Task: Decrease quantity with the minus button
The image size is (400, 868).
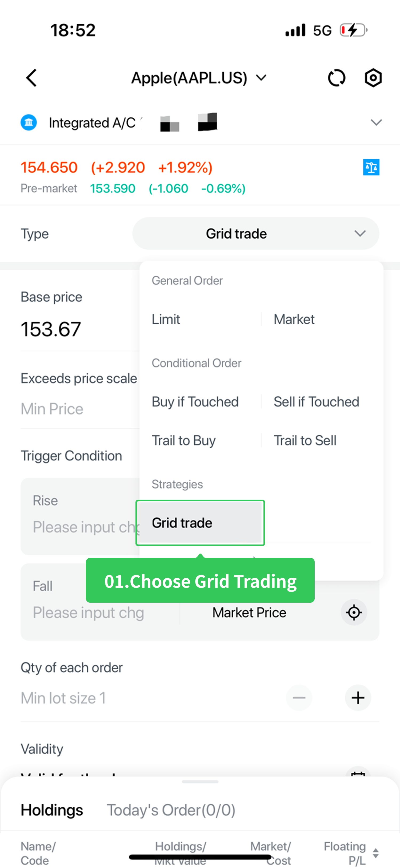Action: [x=299, y=698]
